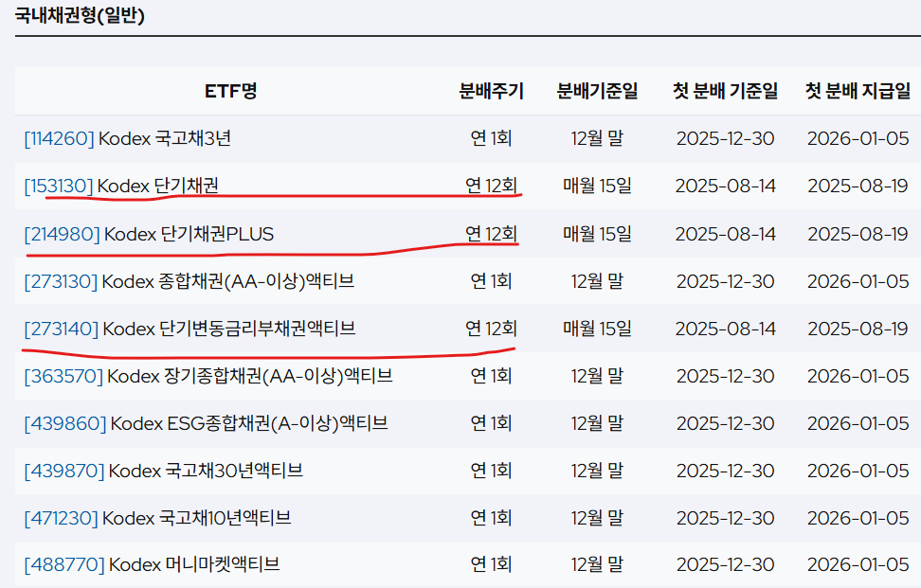
Task: Click 연 1회 in Kodex 국고채3년 row
Action: coord(491,138)
